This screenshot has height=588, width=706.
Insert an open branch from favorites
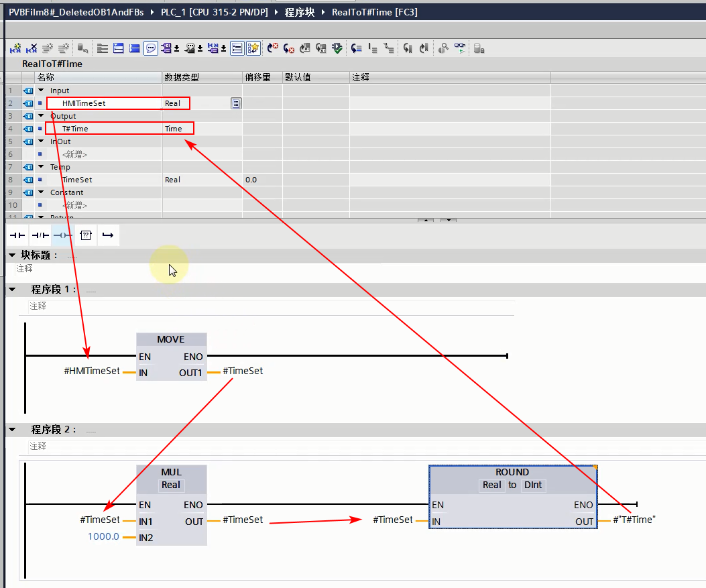coord(108,235)
